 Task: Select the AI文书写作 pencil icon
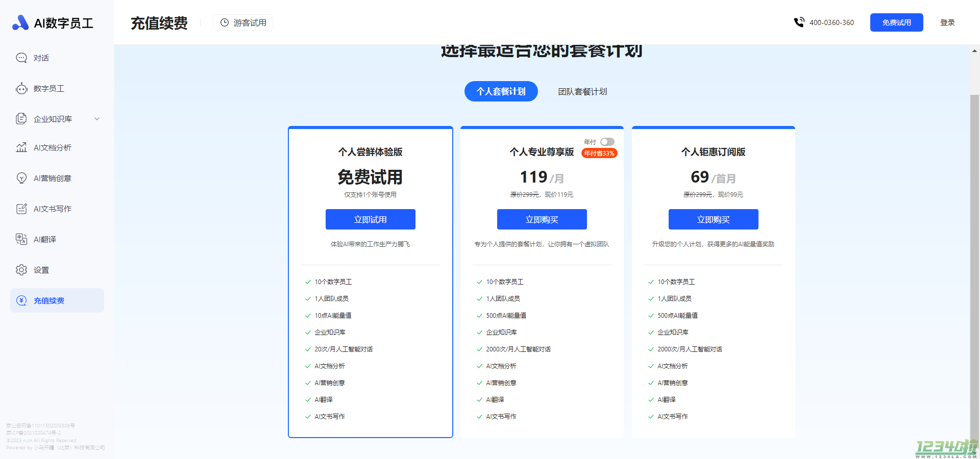[x=21, y=209]
